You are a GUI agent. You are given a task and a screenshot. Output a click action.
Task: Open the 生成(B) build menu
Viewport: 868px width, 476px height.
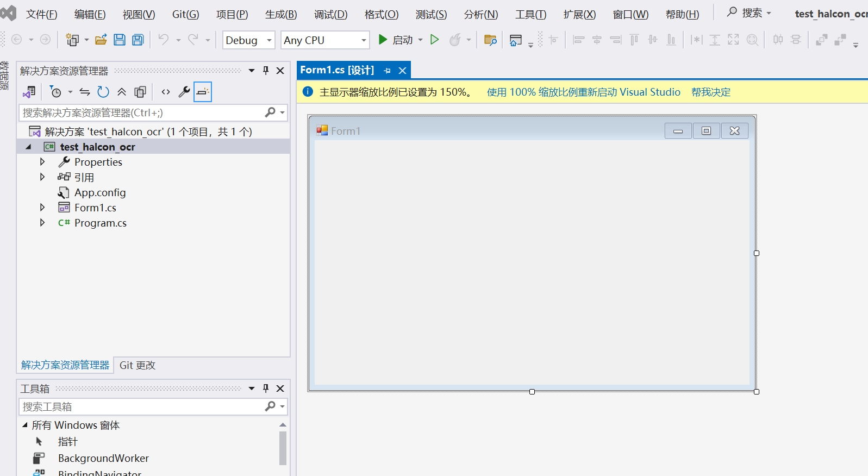pos(281,15)
